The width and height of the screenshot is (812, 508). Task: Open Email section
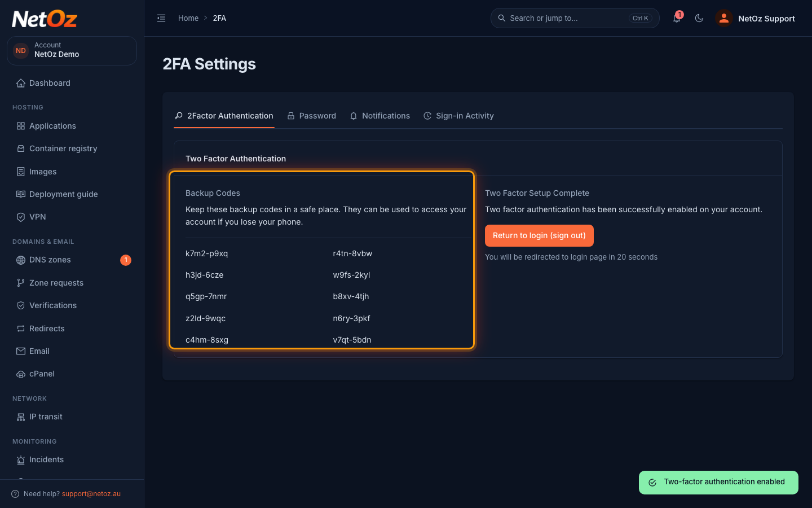[72, 351]
